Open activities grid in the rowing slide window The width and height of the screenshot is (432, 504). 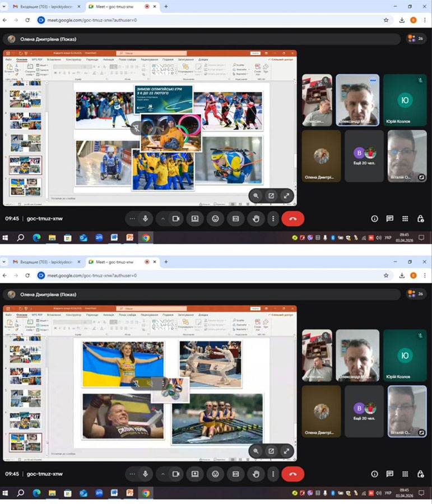point(405,474)
